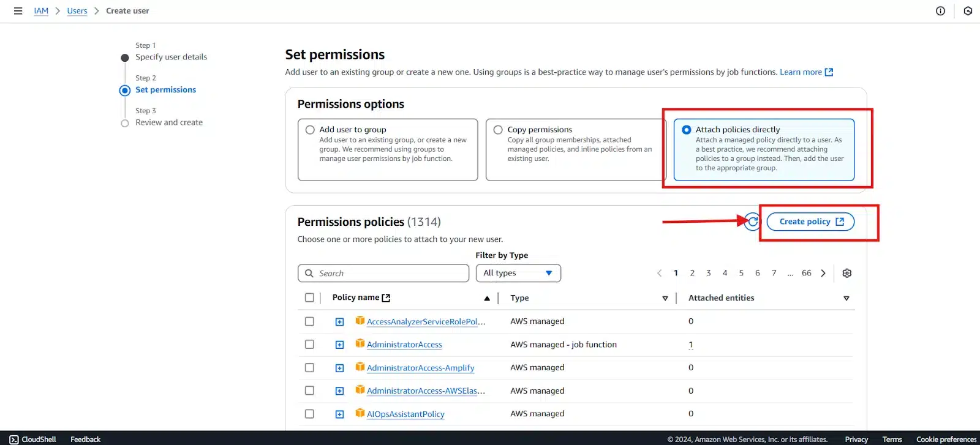Go to page 2 of policies
Viewport: 980px width, 445px height.
point(692,273)
